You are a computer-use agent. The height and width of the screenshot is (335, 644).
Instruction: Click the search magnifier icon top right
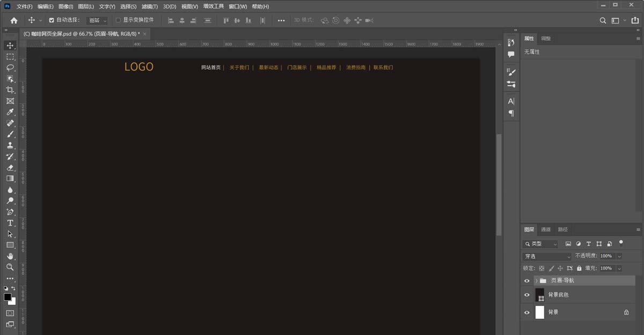tap(603, 20)
